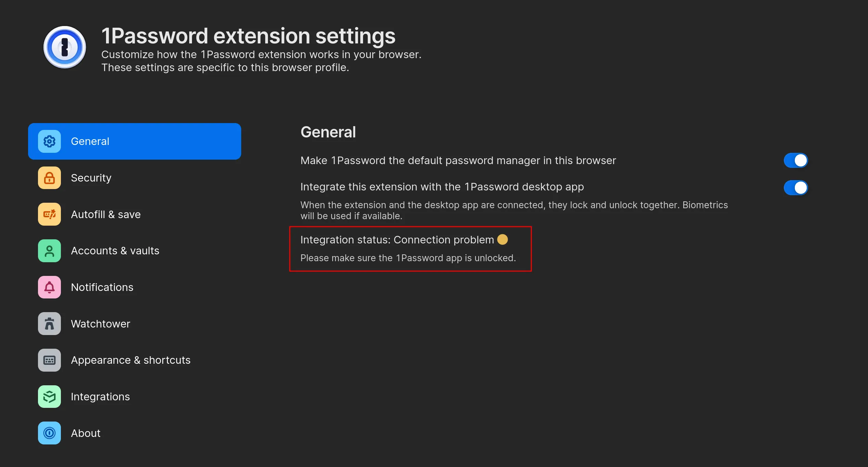868x467 pixels.
Task: Click the 1Password logo in header
Action: coord(65,47)
